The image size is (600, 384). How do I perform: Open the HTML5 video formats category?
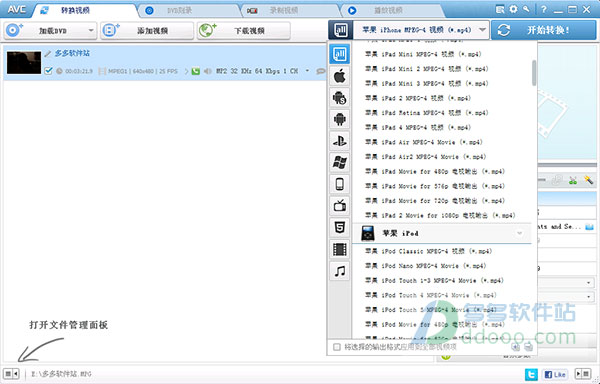click(x=339, y=228)
